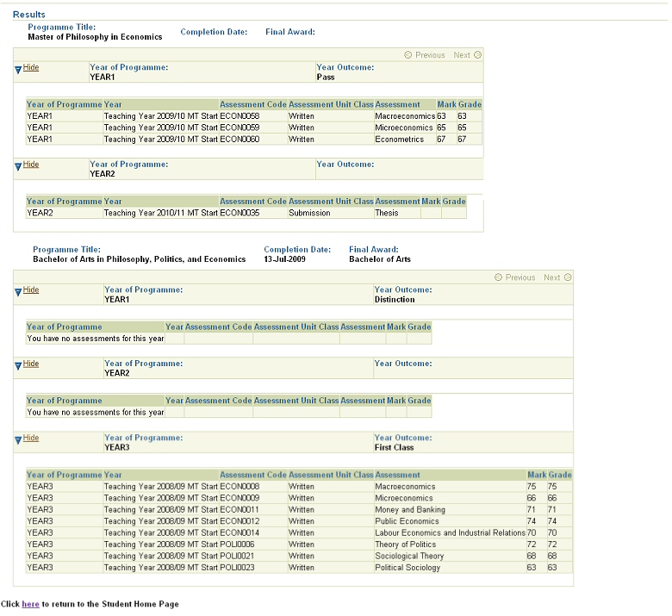Click the Sociological Theory assessment cell
Viewport: 672px width, 616px height.
coord(409,557)
